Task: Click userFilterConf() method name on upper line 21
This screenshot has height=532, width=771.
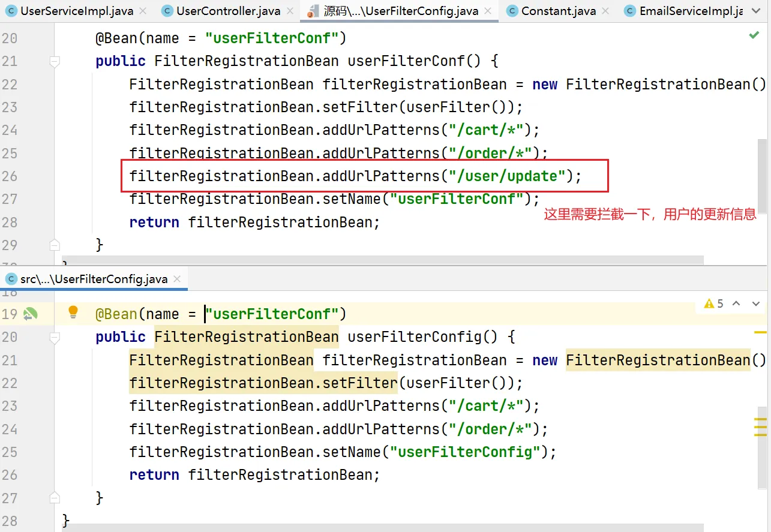Action: [x=406, y=61]
